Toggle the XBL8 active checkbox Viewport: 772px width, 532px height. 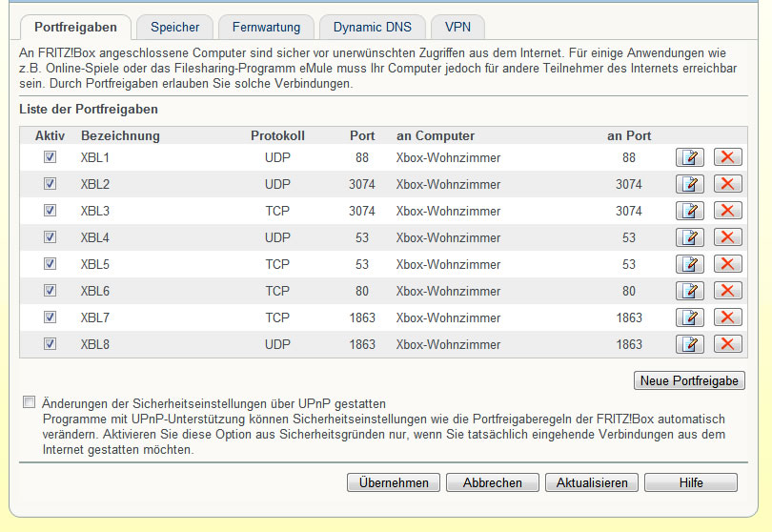point(50,344)
